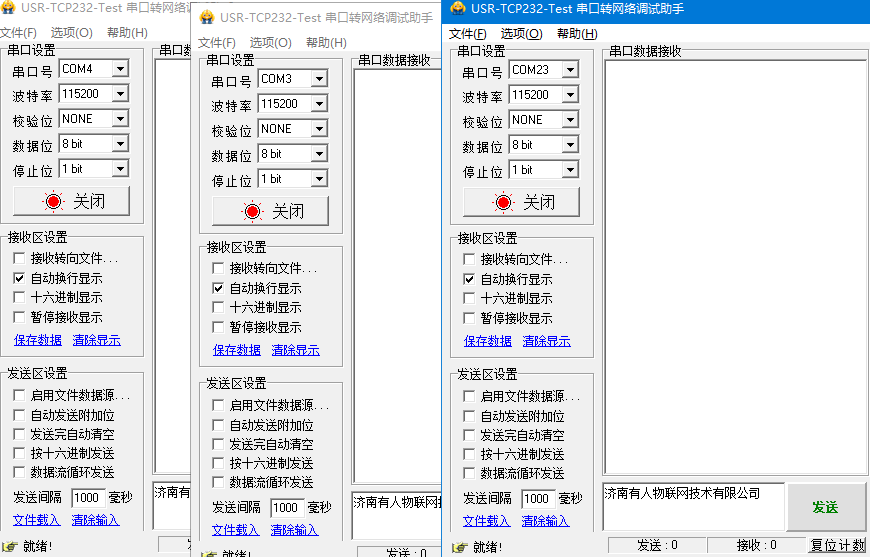
Task: Click 清除显示 link in COM23 window
Action: tap(547, 341)
